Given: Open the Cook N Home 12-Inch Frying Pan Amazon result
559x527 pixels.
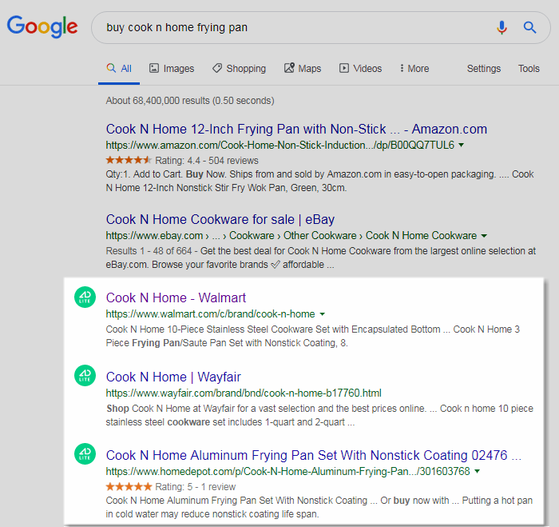Looking at the screenshot, I should coord(296,129).
